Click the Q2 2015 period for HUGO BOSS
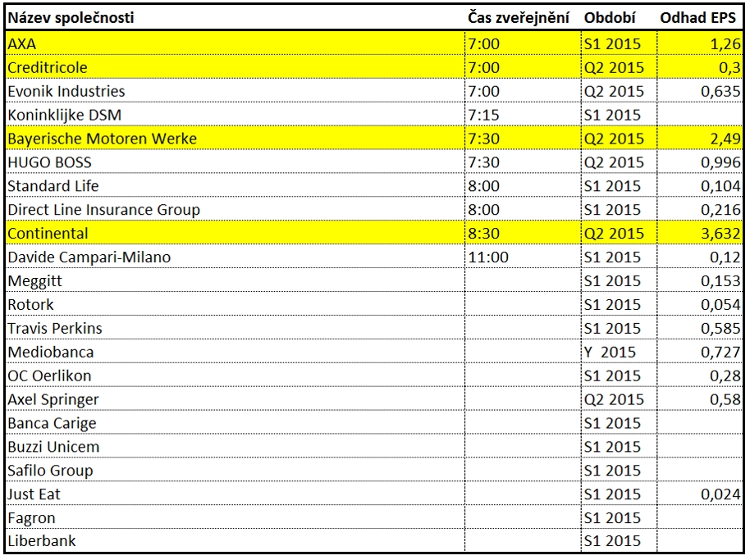Viewport: 750px width, 560px height. coord(614,162)
